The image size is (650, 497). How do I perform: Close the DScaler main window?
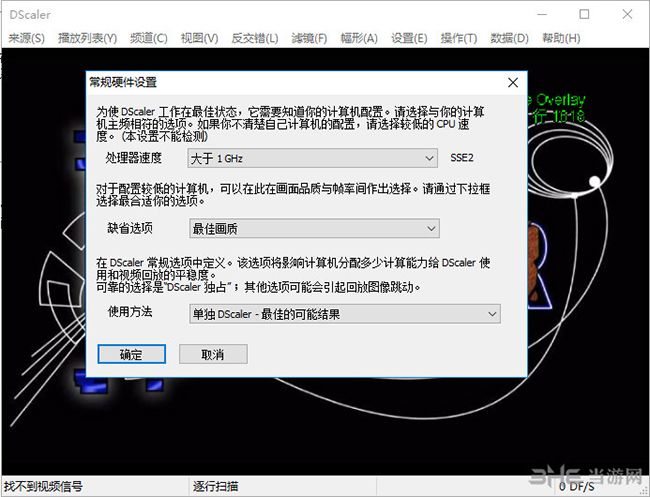coord(627,15)
